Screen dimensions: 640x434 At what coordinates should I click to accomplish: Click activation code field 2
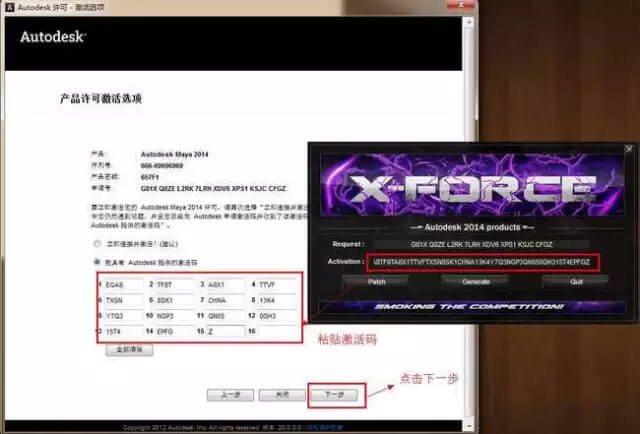click(x=174, y=285)
